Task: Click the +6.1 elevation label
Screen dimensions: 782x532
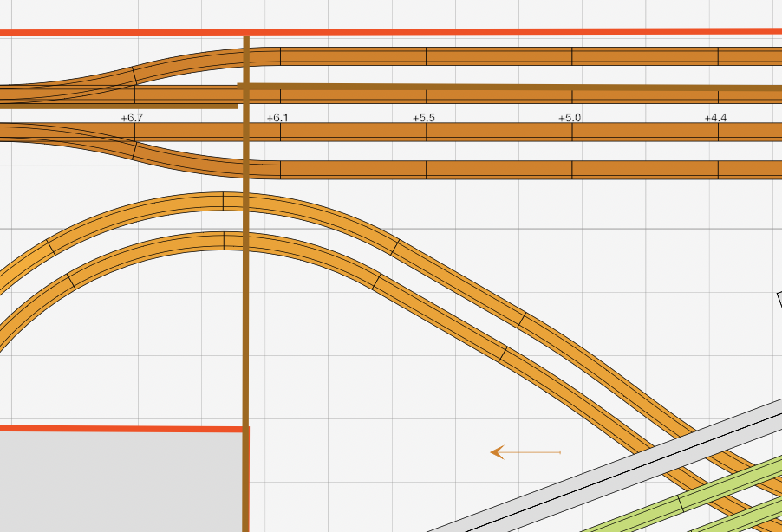Action: [x=277, y=118]
